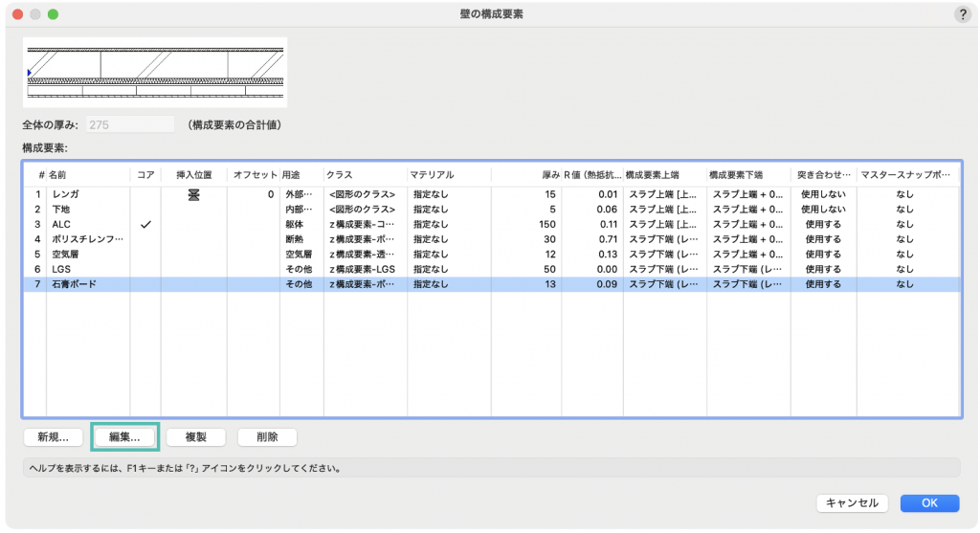Click the キャンセル button
Screen dimensions: 980x533
click(x=853, y=503)
